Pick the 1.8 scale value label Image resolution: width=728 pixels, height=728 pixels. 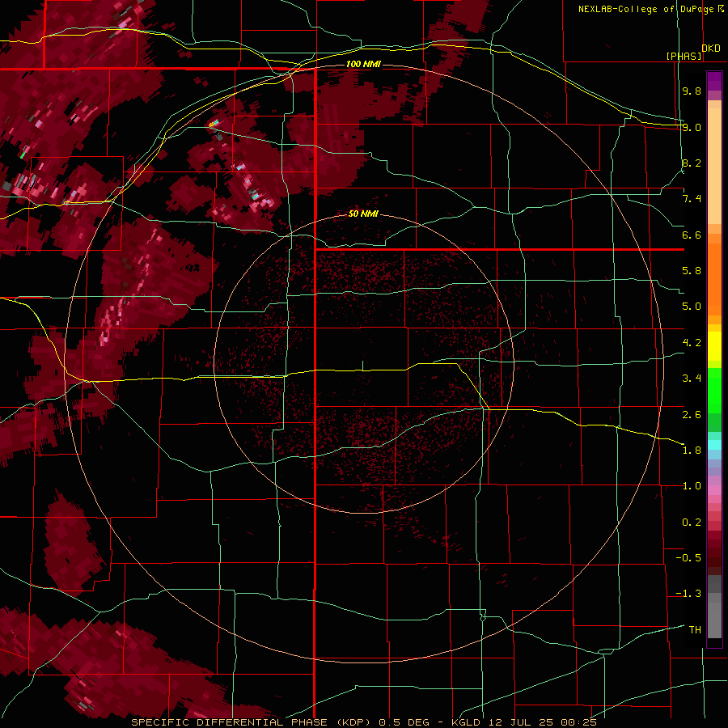692,451
